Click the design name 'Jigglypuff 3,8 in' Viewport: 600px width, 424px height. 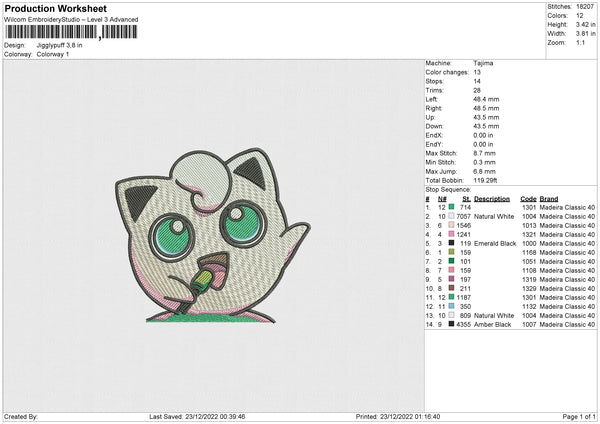(x=59, y=45)
